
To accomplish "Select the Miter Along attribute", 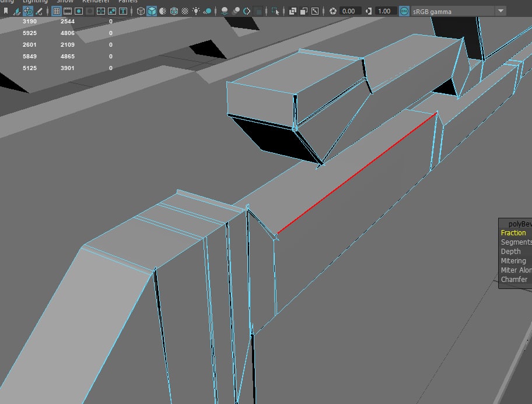I will [516, 270].
